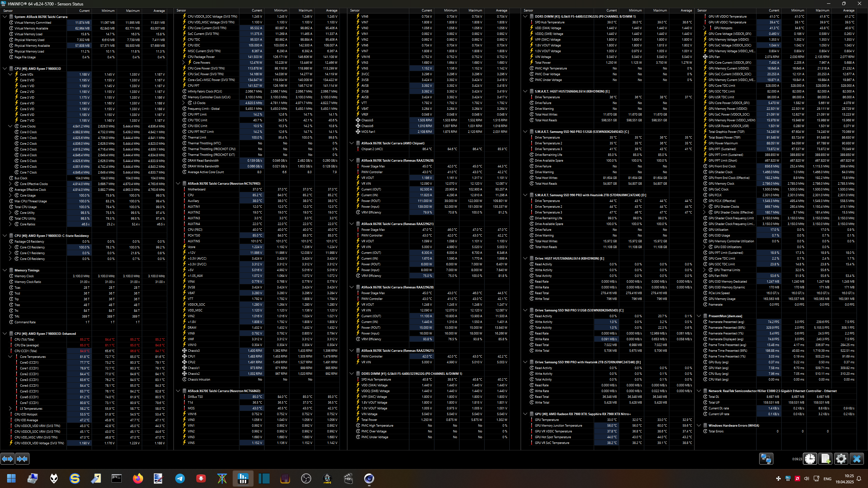
Task: Open Firefox from the taskbar
Action: click(138, 479)
